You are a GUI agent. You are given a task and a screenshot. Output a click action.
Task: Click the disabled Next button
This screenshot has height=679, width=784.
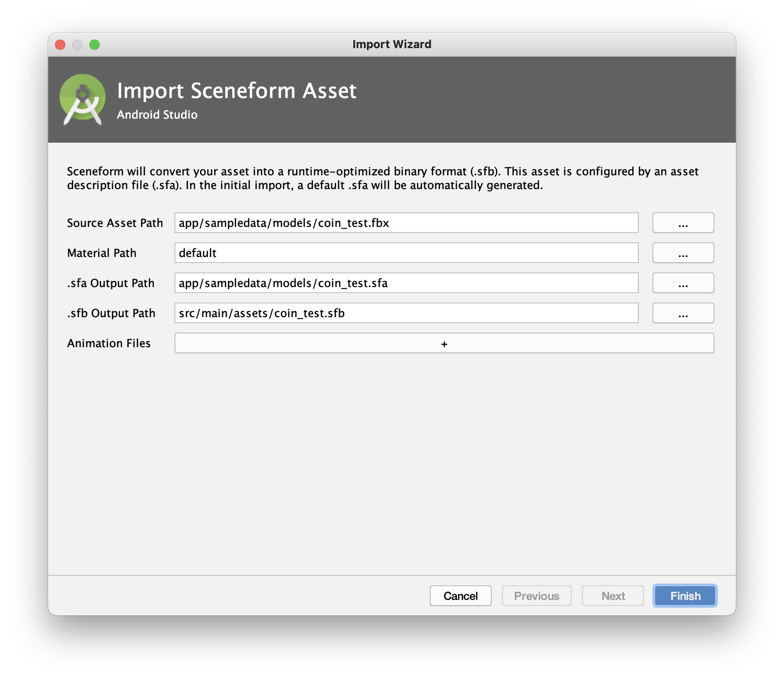[x=613, y=596]
